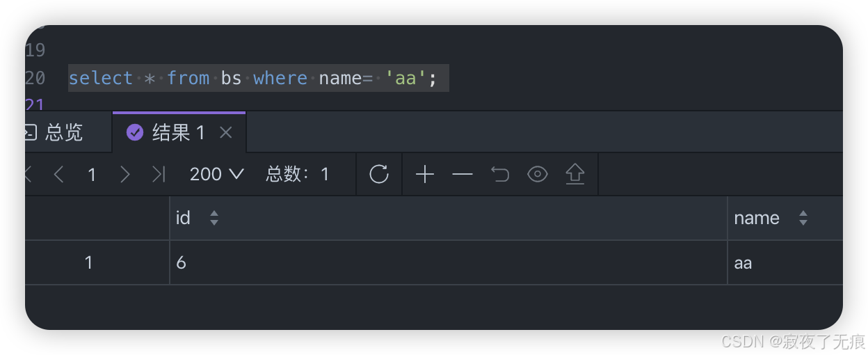Close the 结果 1 tab
This screenshot has width=868, height=355.
(226, 132)
